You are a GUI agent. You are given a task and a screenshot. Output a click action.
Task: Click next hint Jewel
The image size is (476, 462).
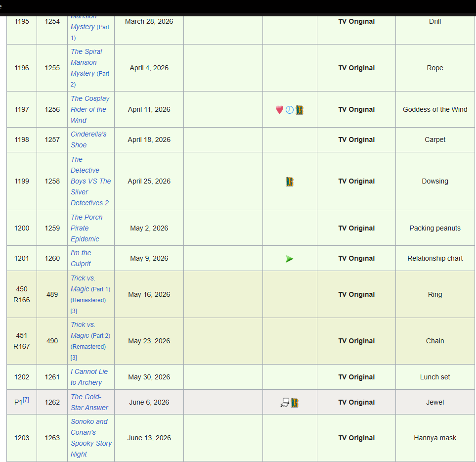(x=434, y=402)
